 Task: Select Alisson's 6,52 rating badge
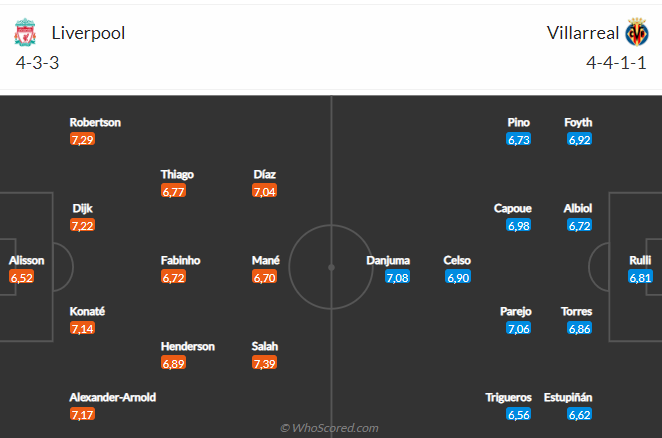pos(22,277)
